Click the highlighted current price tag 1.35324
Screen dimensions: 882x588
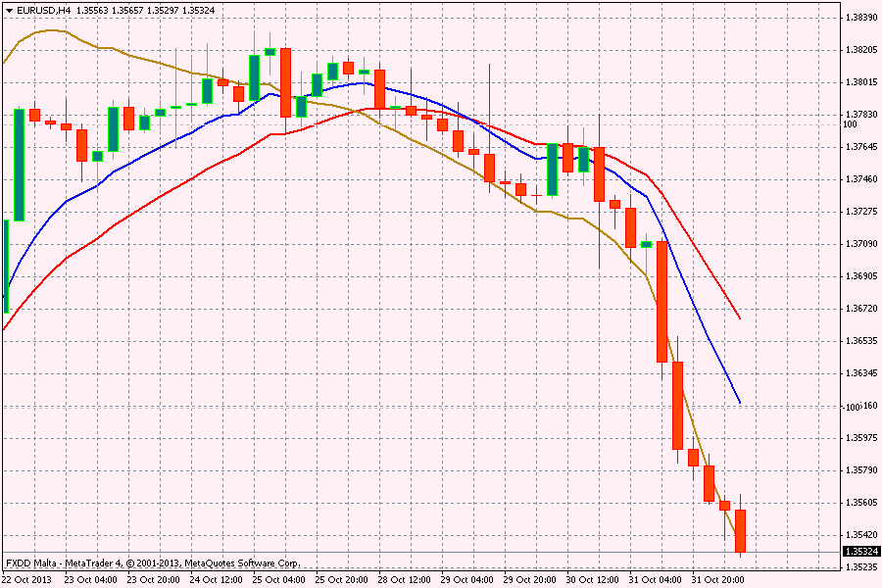(860, 552)
